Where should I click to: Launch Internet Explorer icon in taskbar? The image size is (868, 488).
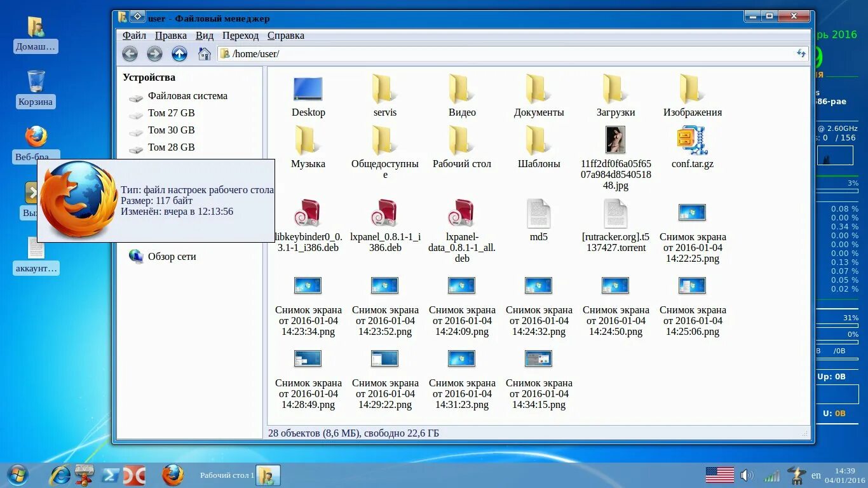[60, 475]
